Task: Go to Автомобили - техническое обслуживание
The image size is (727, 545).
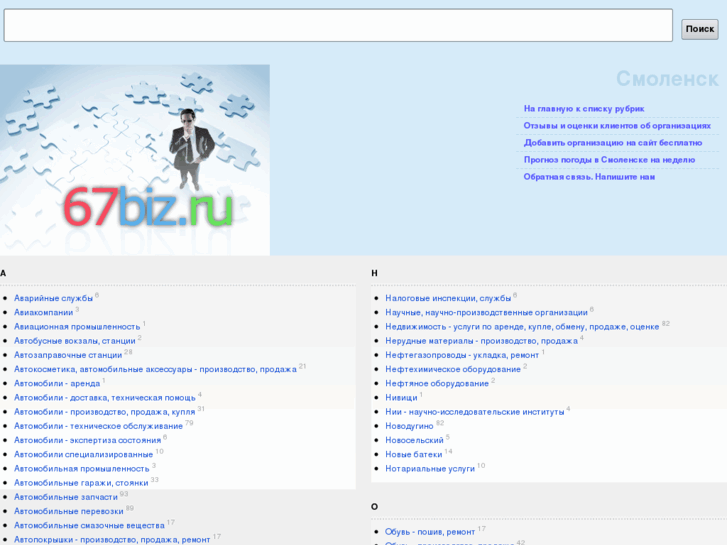Action: tap(98, 426)
